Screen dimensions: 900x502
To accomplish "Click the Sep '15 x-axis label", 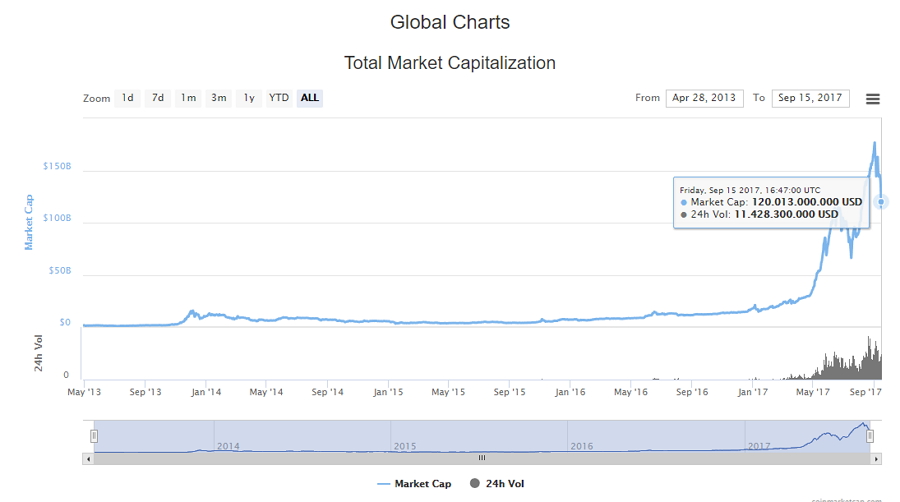I will tap(510, 392).
